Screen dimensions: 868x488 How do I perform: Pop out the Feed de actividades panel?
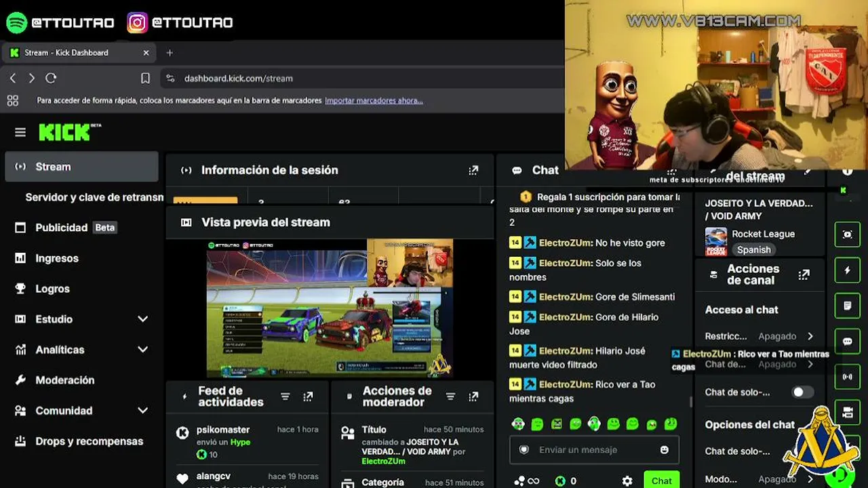coord(308,396)
